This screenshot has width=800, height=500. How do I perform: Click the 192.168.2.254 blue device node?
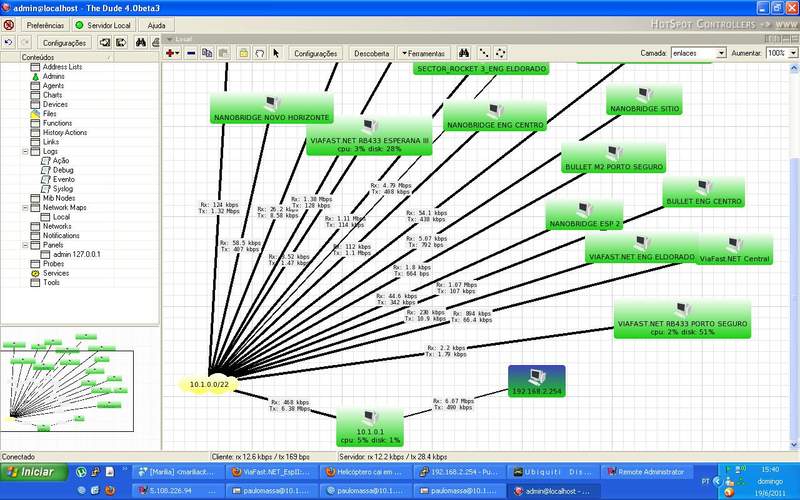pos(537,381)
